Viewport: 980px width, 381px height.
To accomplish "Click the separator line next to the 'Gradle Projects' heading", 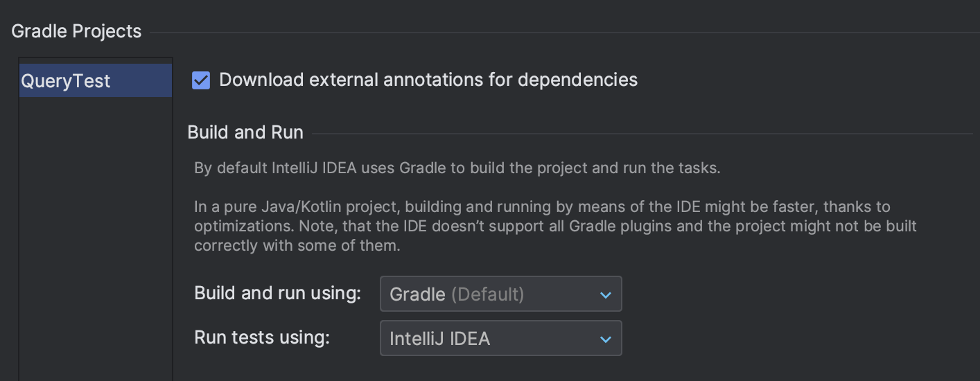I will (554, 32).
